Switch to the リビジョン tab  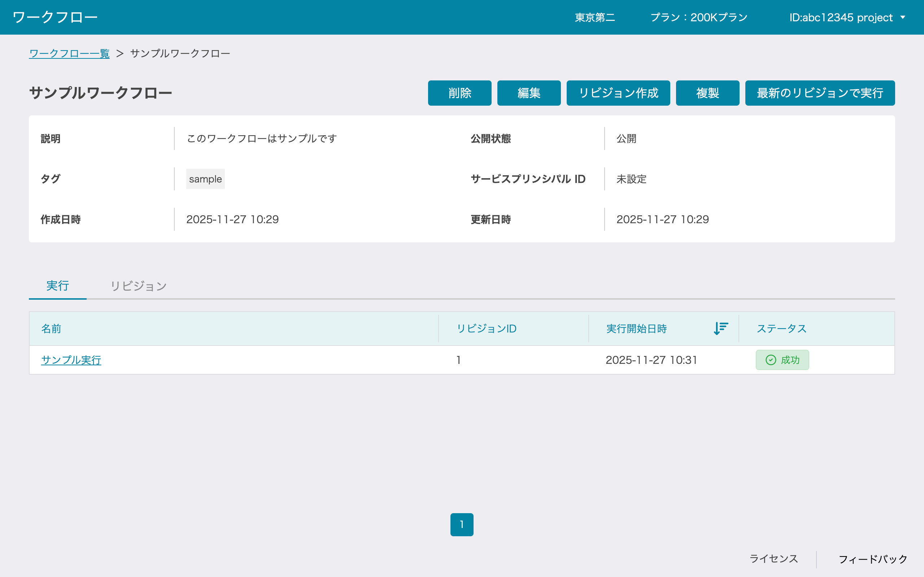[138, 286]
